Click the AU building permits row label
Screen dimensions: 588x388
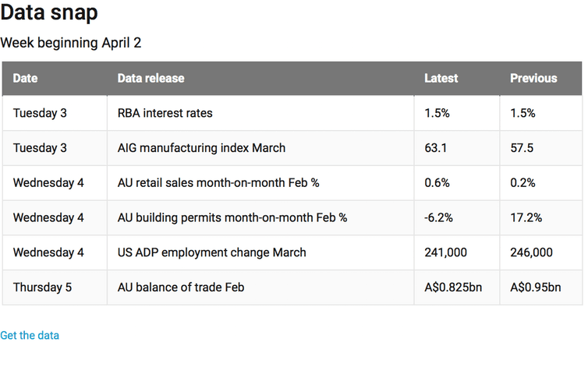[232, 218]
